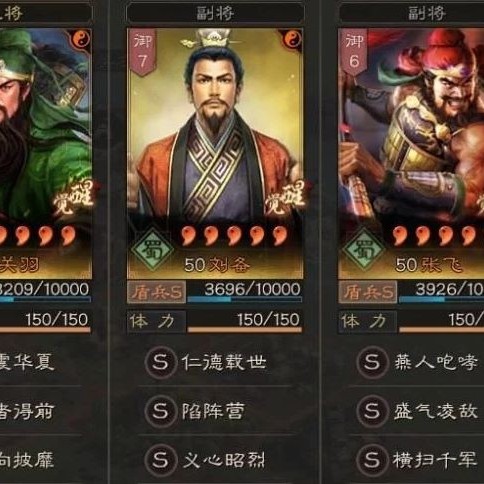Select the S grade icon beside 横扫千军
Screen dimensions: 484x484
tap(372, 460)
